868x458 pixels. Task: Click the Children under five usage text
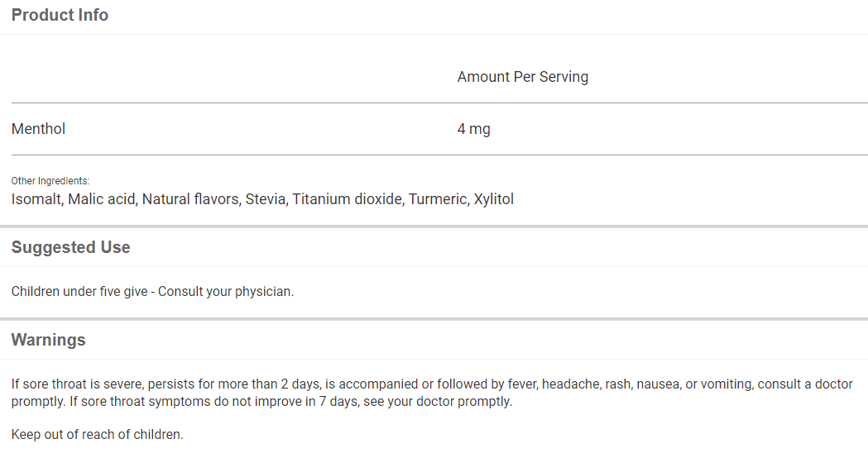(x=152, y=291)
